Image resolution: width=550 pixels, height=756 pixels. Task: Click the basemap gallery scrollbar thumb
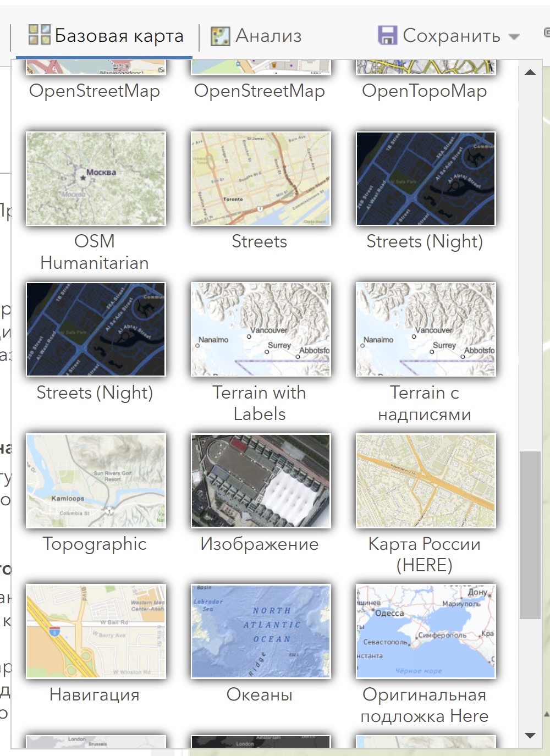coord(530,535)
